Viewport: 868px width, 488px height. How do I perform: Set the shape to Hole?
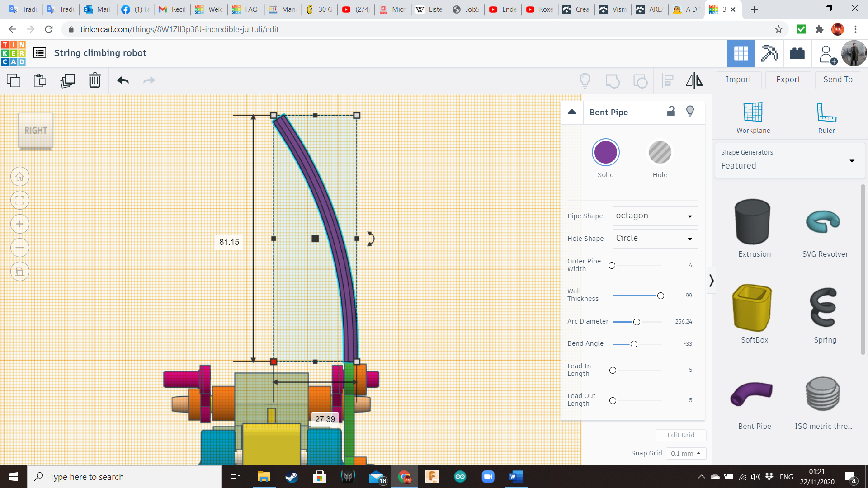(x=660, y=153)
